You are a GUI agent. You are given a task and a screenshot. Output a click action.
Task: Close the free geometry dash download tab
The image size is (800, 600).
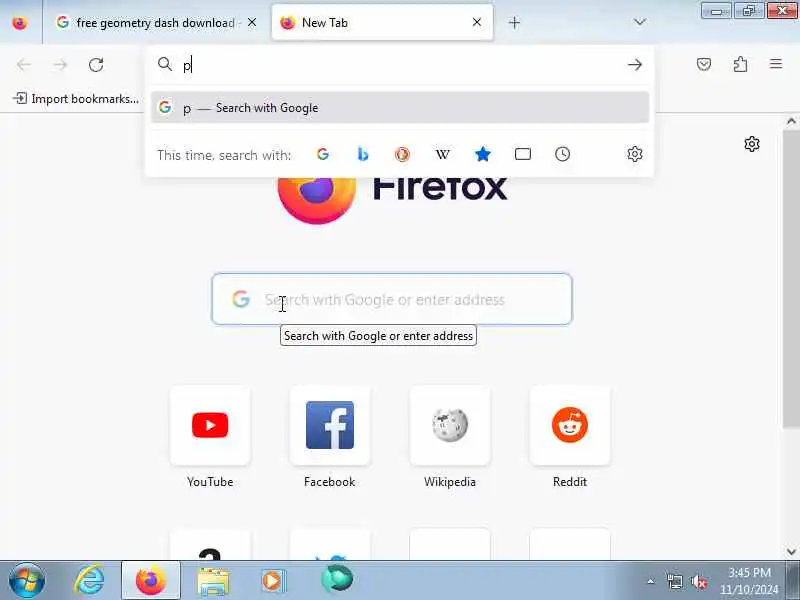coord(252,22)
